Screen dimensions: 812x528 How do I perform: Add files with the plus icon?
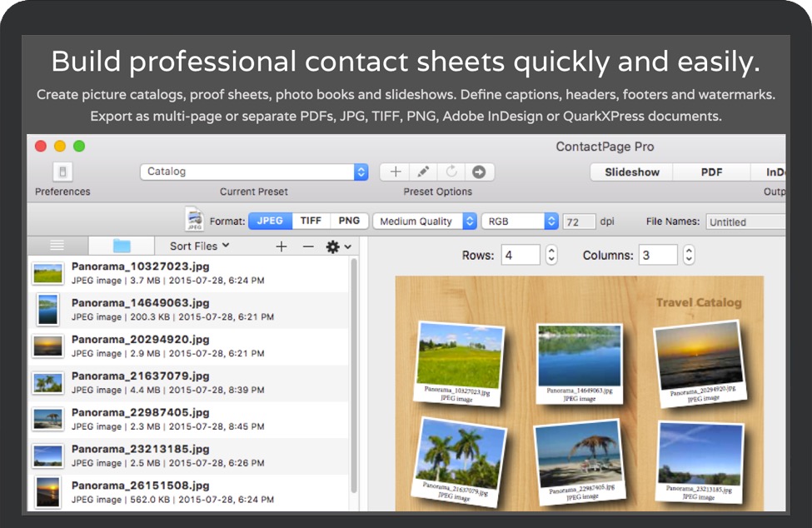pos(281,247)
